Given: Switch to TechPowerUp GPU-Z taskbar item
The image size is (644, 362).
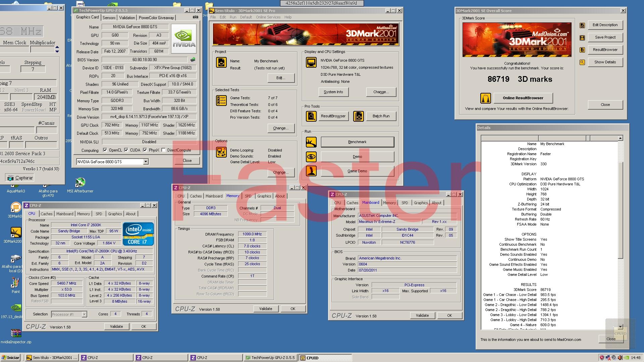Looking at the screenshot, I should [x=270, y=358].
